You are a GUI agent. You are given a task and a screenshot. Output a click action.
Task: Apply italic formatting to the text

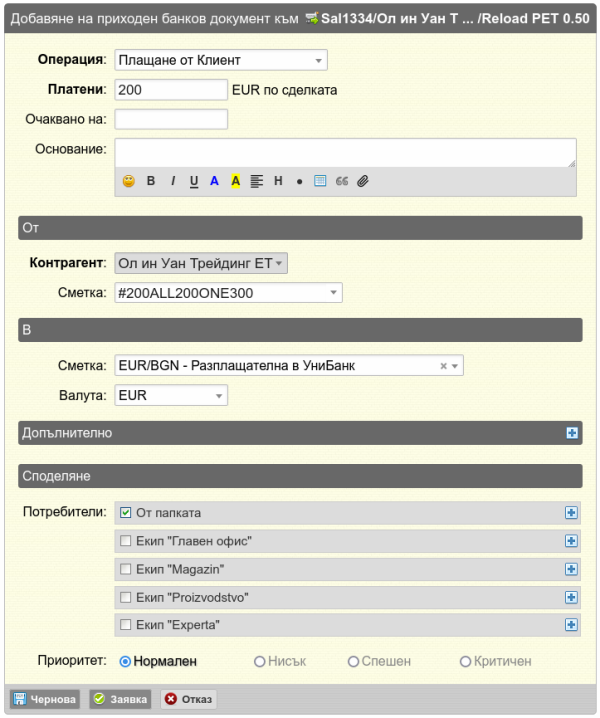point(173,181)
